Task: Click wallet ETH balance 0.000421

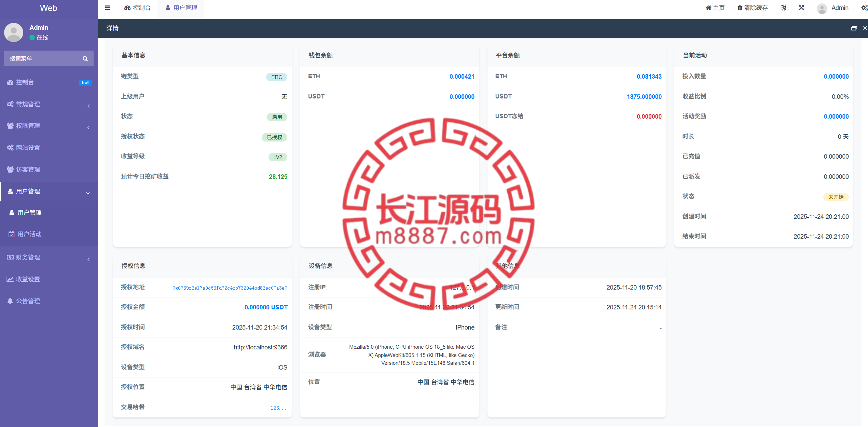Action: click(x=462, y=77)
